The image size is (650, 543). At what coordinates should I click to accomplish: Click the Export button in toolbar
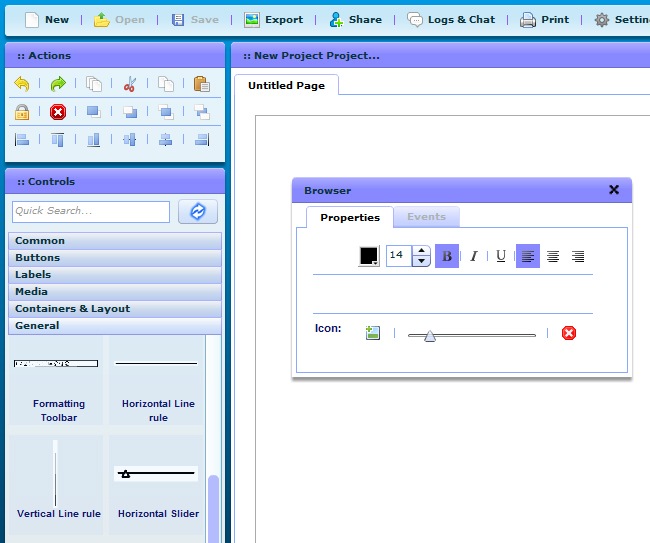pos(273,19)
